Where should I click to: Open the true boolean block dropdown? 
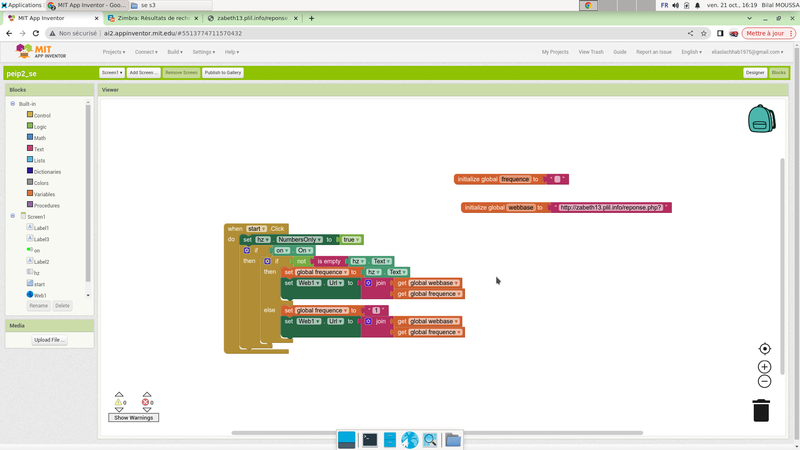tap(352, 240)
